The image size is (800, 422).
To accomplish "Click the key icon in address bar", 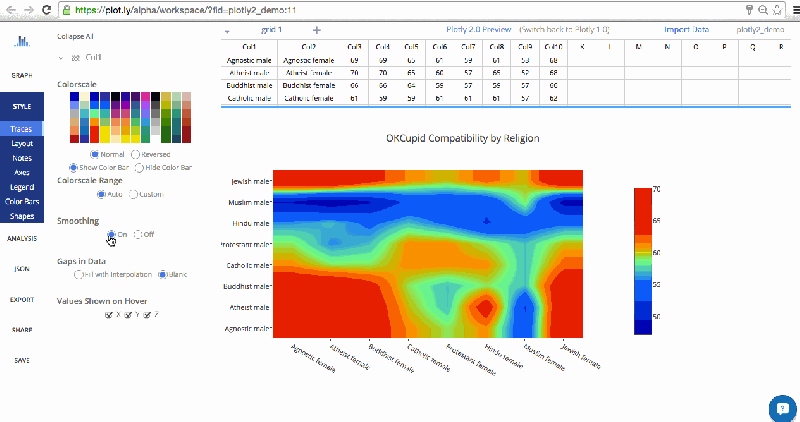I will [x=749, y=10].
